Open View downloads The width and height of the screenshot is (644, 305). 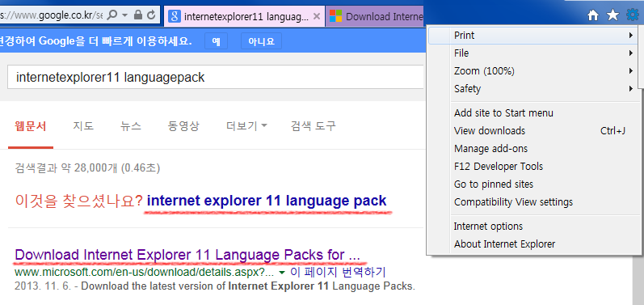532,131
